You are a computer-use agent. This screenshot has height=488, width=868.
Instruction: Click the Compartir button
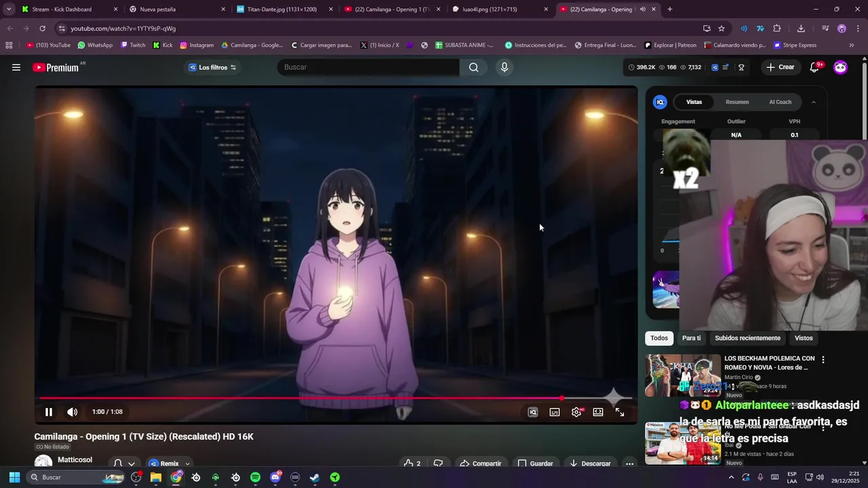(480, 464)
